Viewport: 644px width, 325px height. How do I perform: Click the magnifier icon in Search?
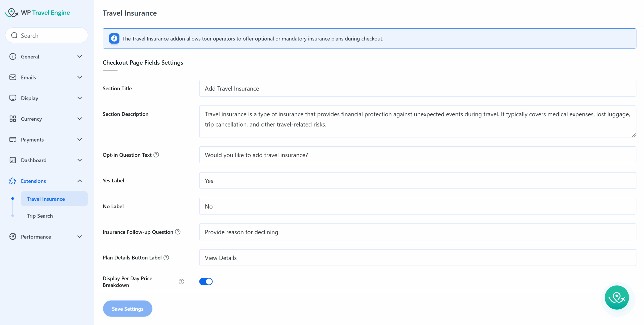pos(14,35)
